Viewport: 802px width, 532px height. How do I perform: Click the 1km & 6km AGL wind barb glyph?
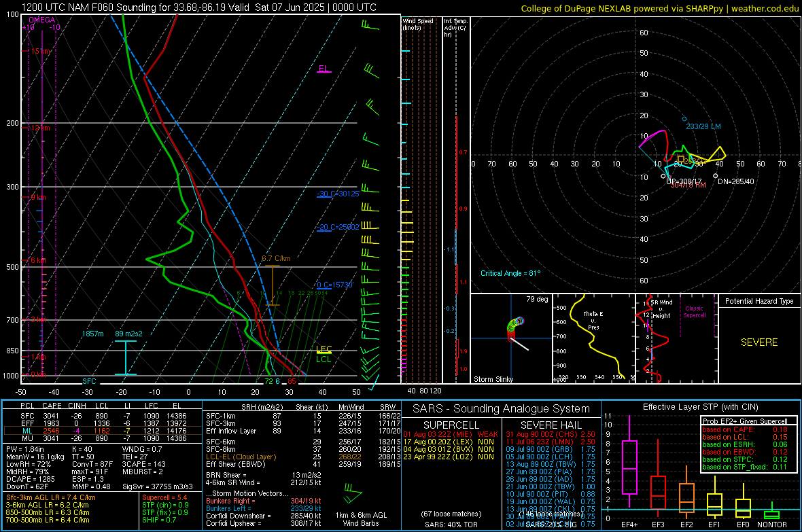coord(353,494)
